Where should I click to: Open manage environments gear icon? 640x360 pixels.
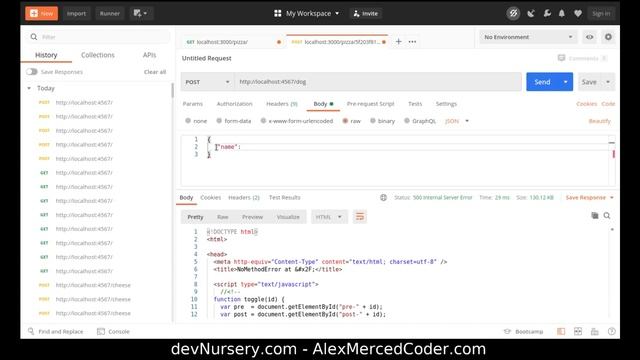click(608, 37)
